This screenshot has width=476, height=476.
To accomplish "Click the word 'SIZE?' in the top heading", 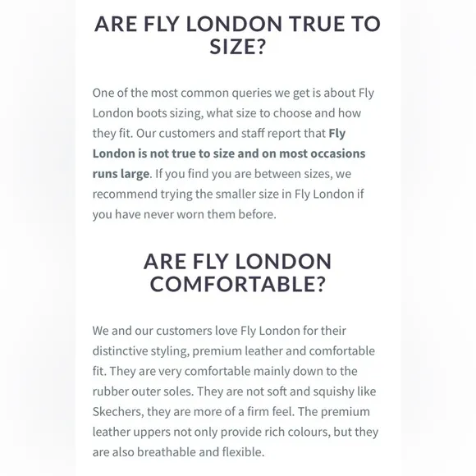I will 237,47.
